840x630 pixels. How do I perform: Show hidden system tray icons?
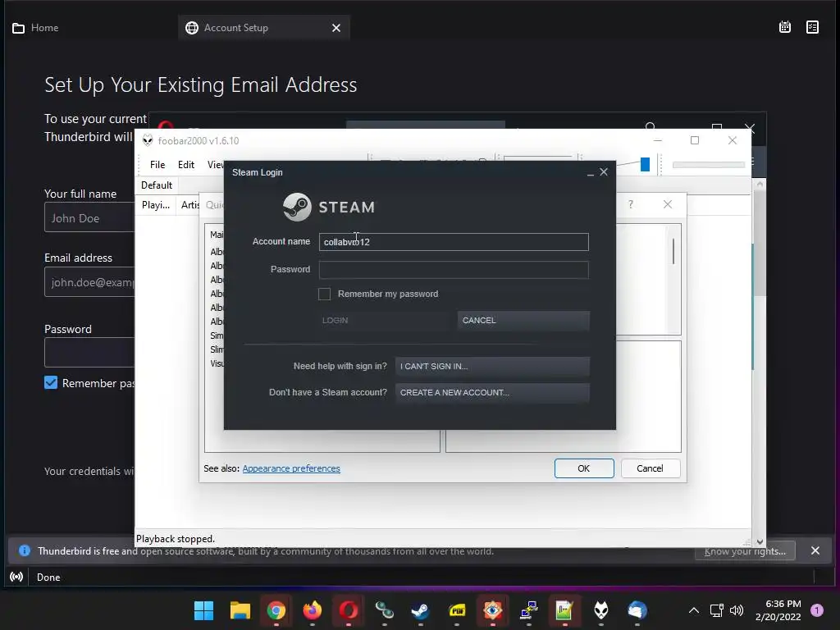tap(694, 610)
